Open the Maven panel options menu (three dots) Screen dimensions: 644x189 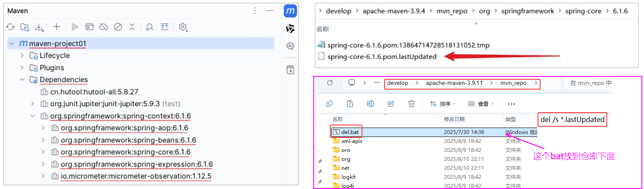[255, 11]
